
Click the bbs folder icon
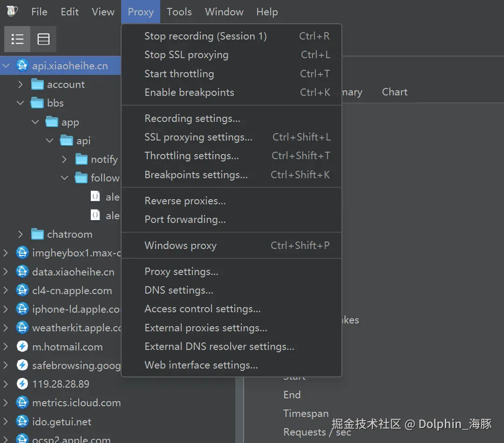tap(37, 103)
